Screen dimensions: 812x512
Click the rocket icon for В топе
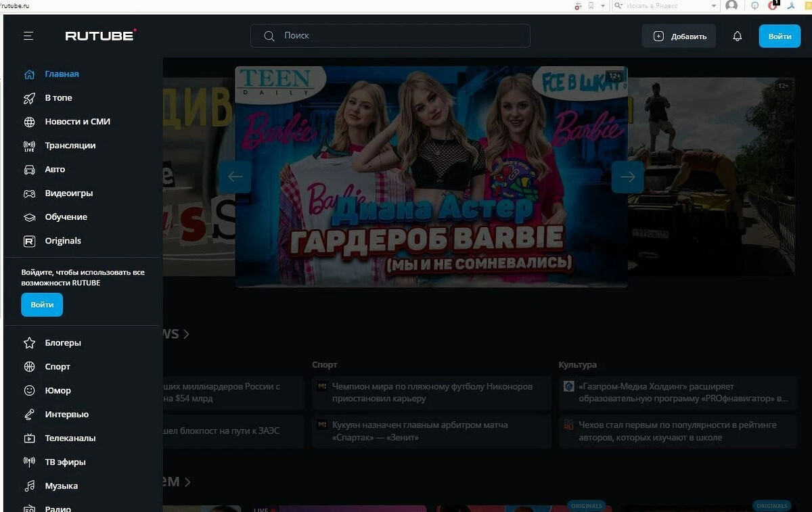[29, 98]
